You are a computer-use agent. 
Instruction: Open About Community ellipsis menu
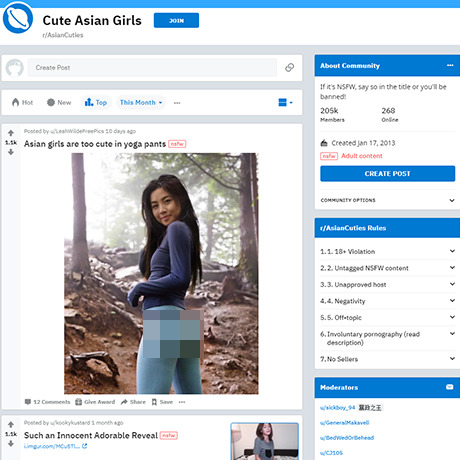[x=450, y=65]
